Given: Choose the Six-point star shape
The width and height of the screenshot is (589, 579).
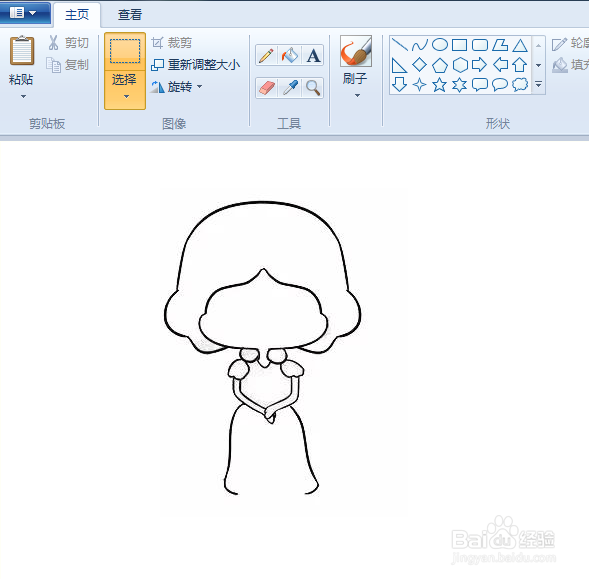Looking at the screenshot, I should pos(459,85).
